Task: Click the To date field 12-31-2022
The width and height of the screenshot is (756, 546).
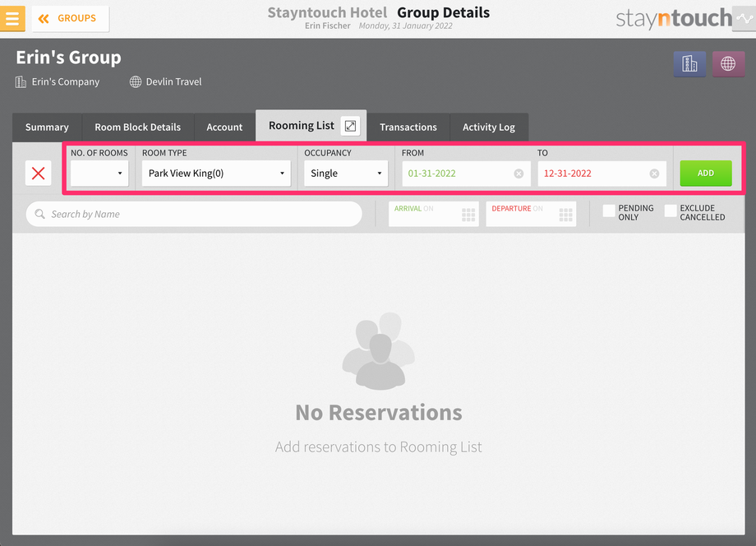Action: pos(602,174)
